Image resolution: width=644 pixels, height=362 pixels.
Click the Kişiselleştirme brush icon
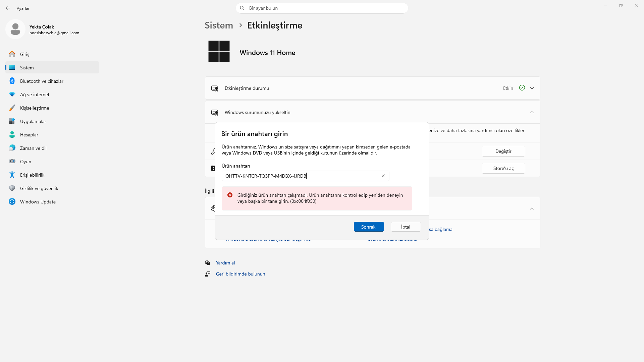click(12, 108)
